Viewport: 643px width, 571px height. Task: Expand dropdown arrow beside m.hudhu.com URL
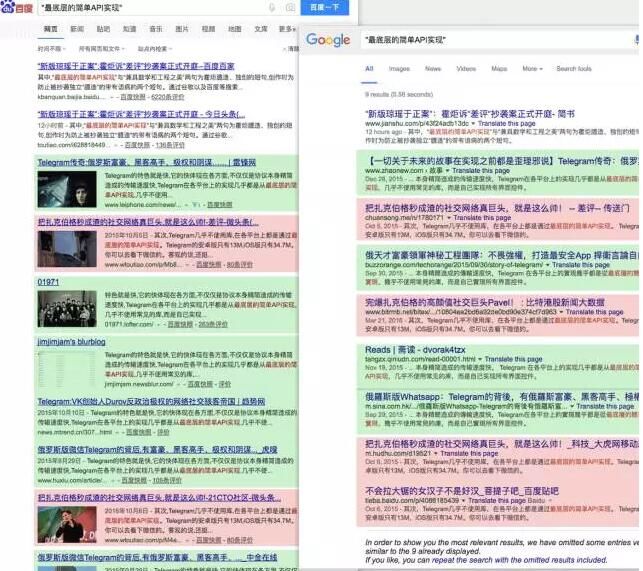[x=436, y=454]
